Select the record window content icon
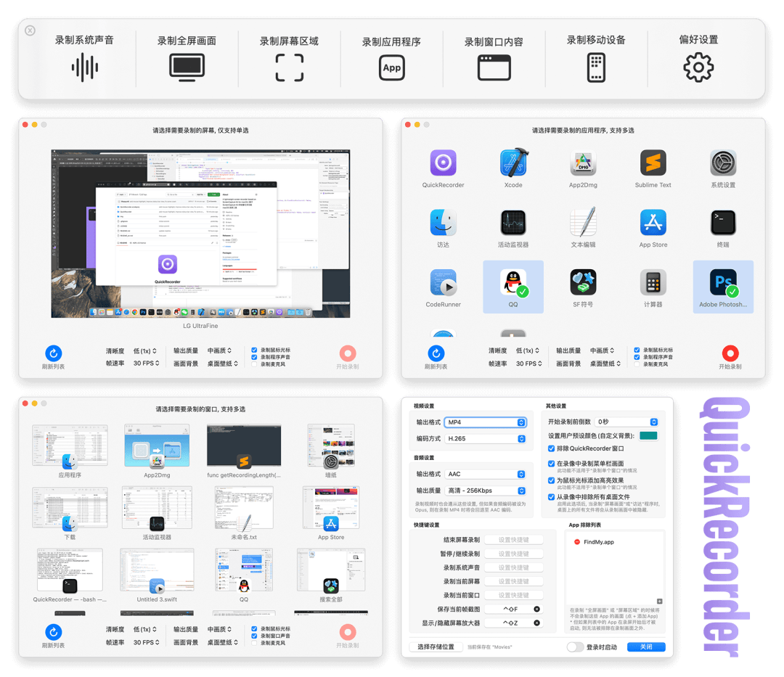 494,67
